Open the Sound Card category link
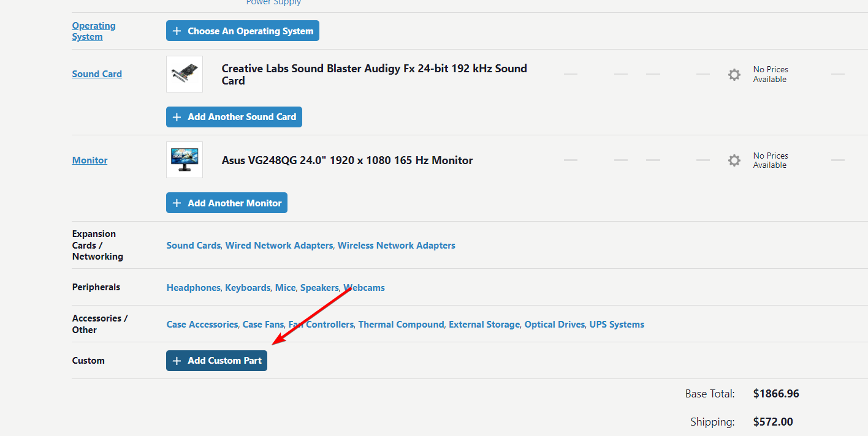Image resolution: width=868 pixels, height=436 pixels. 97,73
